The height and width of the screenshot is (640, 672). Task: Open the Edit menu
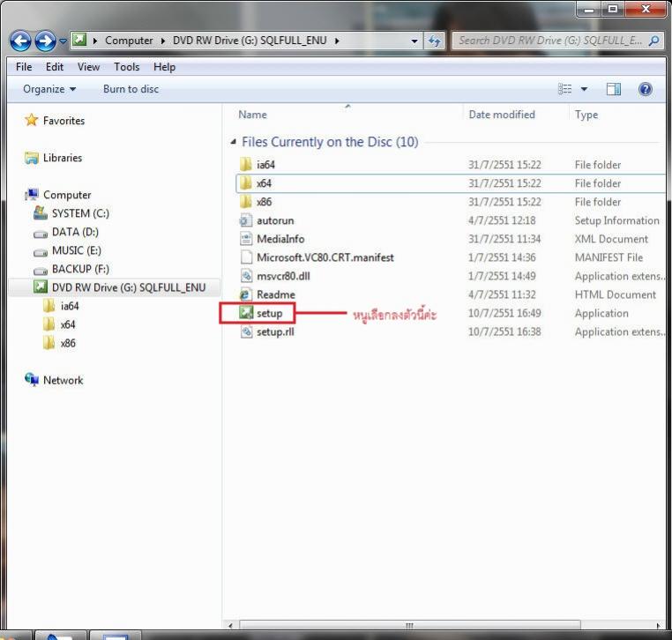click(x=55, y=67)
